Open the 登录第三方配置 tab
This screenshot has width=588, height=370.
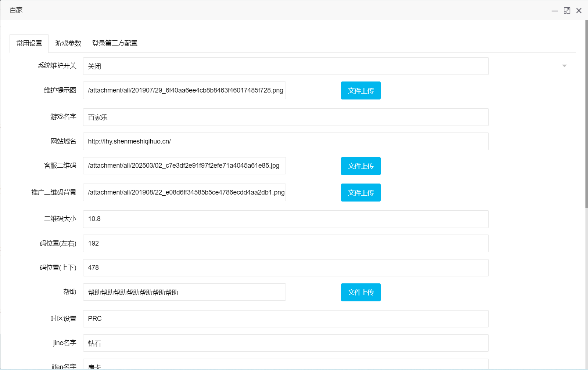[114, 43]
